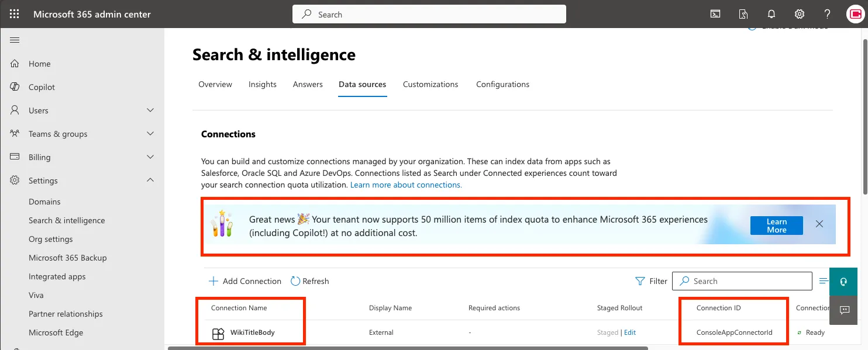Open the app launcher waffle icon
This screenshot has width=868, height=350.
(14, 14)
